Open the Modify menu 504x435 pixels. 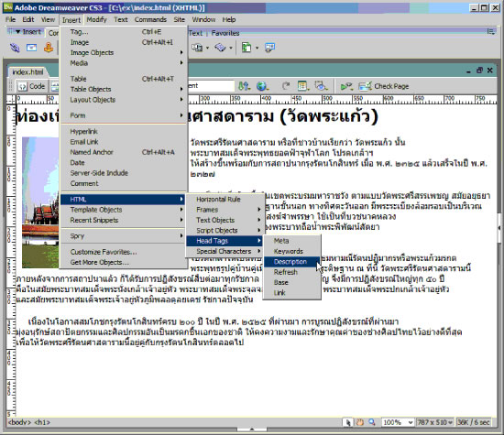coord(96,19)
